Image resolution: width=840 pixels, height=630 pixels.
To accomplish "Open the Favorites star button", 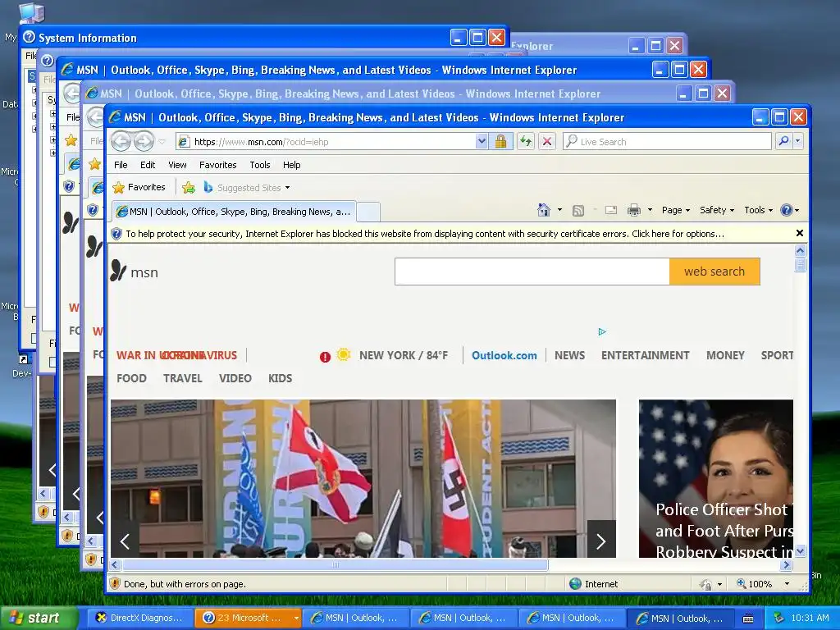I will [139, 187].
